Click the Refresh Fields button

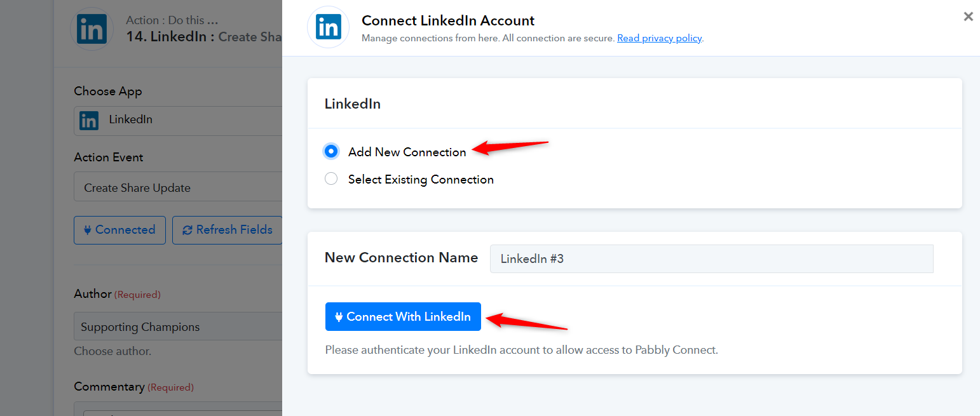228,230
